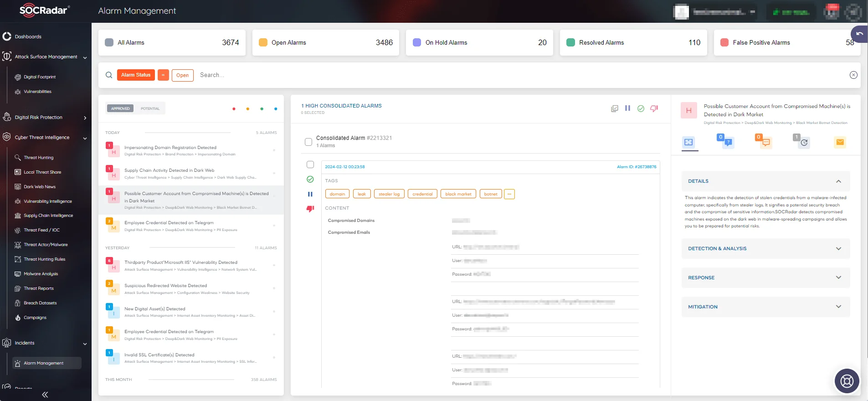Filter by All Alarms card
868x401 pixels.
click(x=172, y=42)
